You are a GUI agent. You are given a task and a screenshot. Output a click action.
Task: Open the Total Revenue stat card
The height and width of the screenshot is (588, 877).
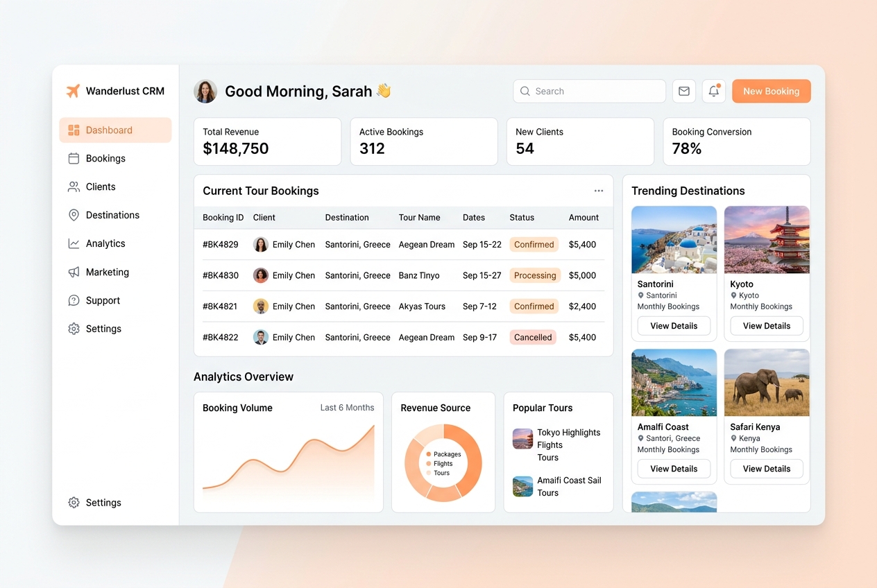[267, 141]
